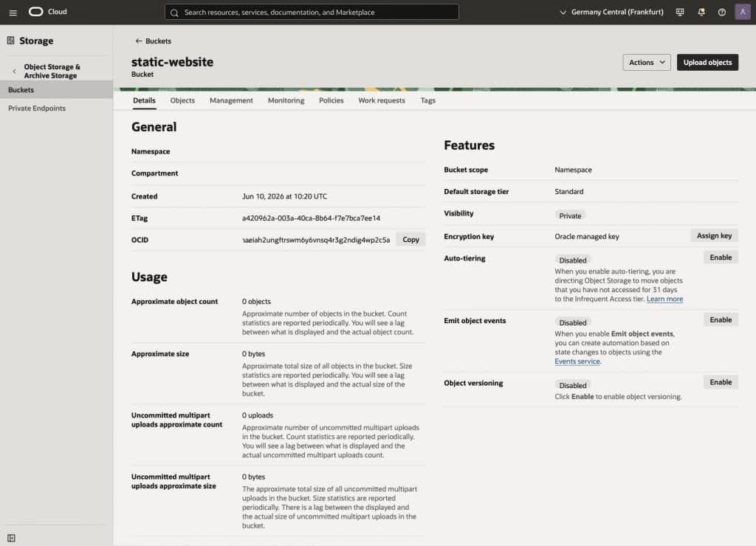Switch to the Tags tab
Screen dimensions: 756x546
click(427, 100)
